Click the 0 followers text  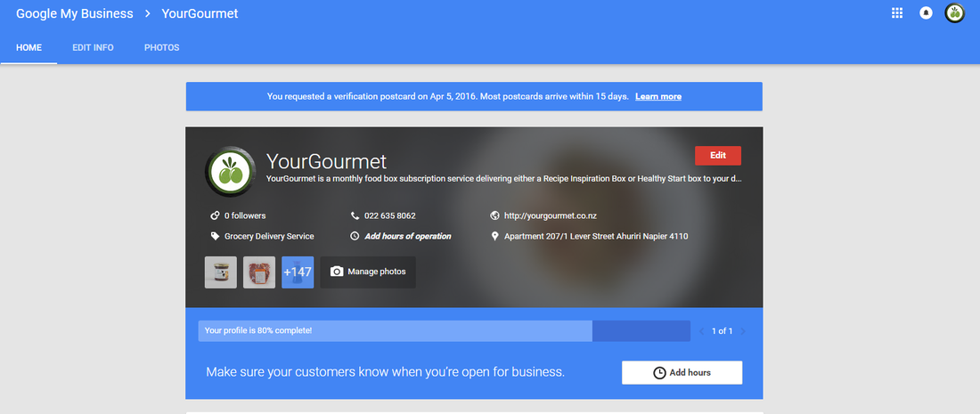(x=245, y=216)
